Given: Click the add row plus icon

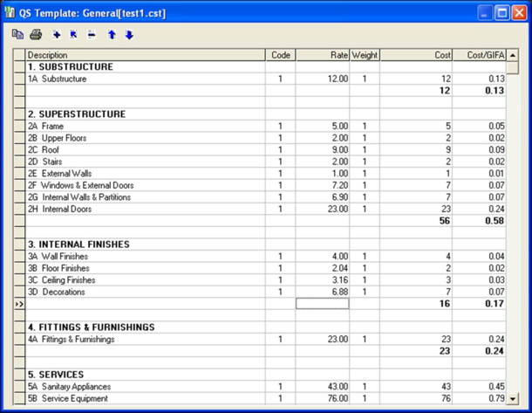Looking at the screenshot, I should tap(57, 35).
